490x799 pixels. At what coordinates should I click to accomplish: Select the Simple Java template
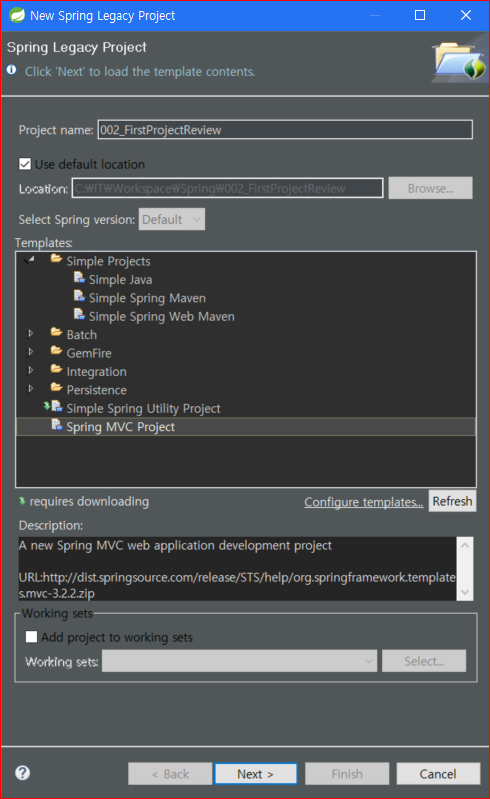click(x=120, y=279)
